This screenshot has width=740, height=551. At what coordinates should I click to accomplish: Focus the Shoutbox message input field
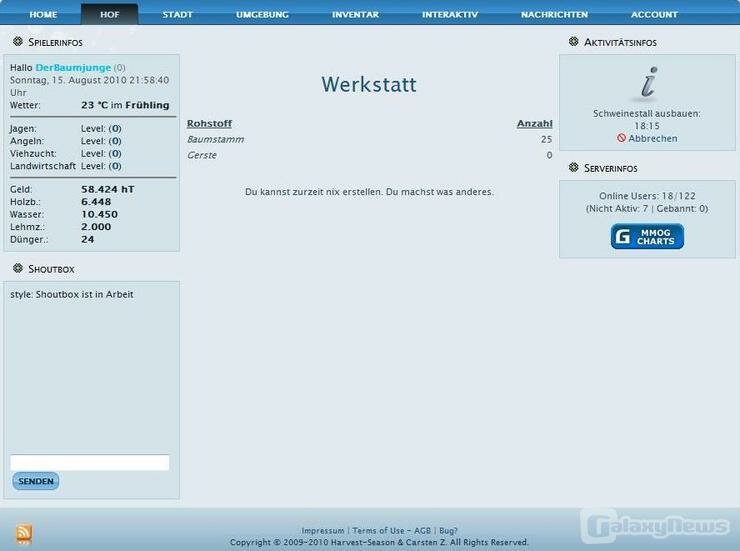point(89,462)
